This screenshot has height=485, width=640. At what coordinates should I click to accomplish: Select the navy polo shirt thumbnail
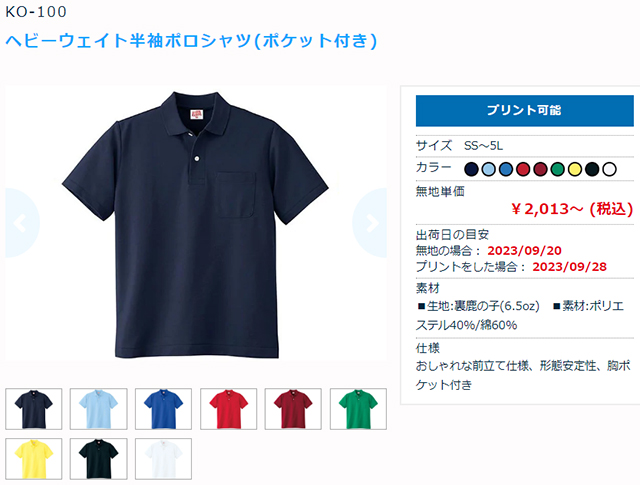[33, 409]
